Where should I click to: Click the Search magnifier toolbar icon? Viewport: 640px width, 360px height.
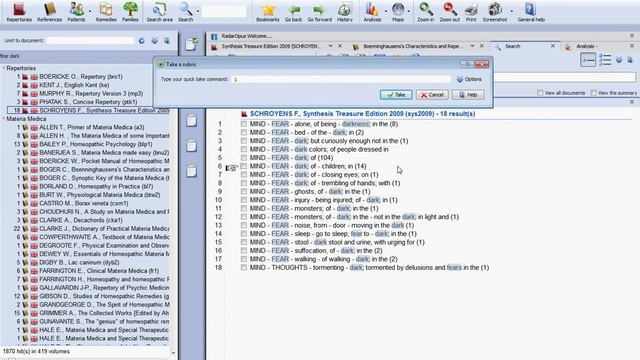coord(185,11)
